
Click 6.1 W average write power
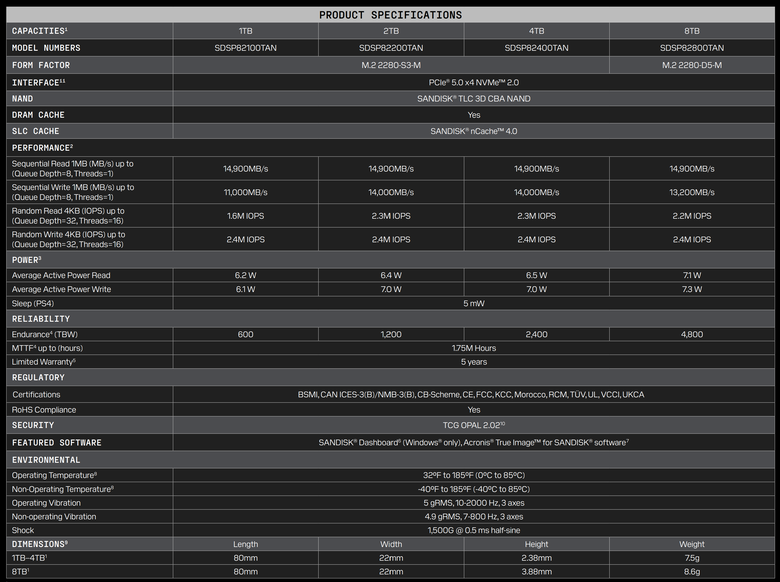246,289
